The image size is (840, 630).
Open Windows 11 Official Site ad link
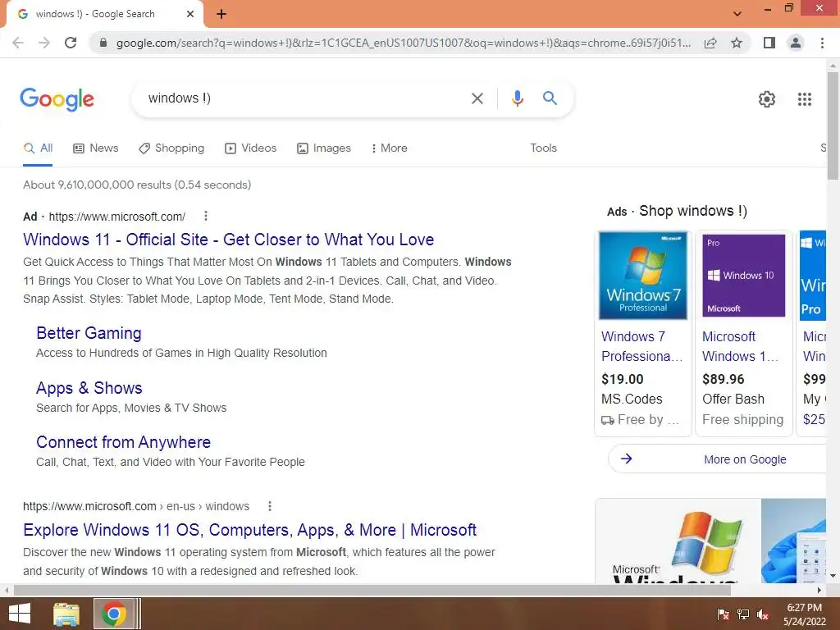point(228,240)
